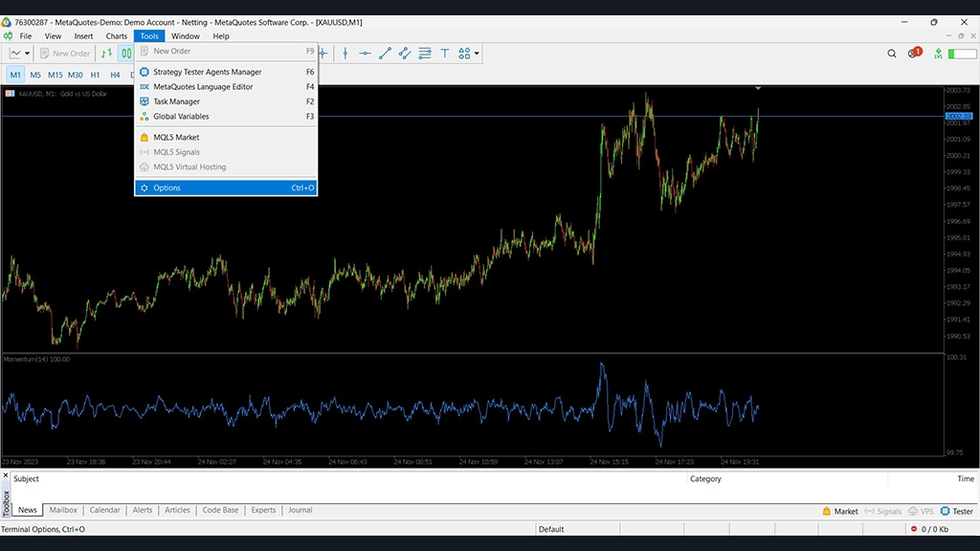Open the Market button in toolbox
The image size is (980, 551).
840,511
